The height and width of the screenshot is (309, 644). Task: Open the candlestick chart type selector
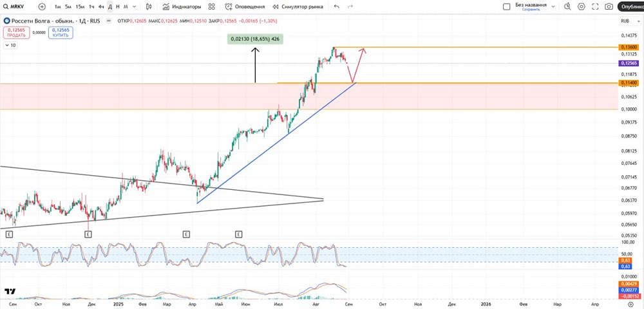click(149, 6)
